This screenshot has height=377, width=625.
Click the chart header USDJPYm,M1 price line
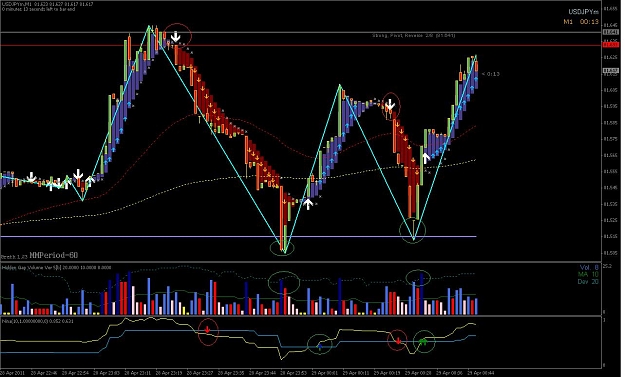(x=47, y=4)
